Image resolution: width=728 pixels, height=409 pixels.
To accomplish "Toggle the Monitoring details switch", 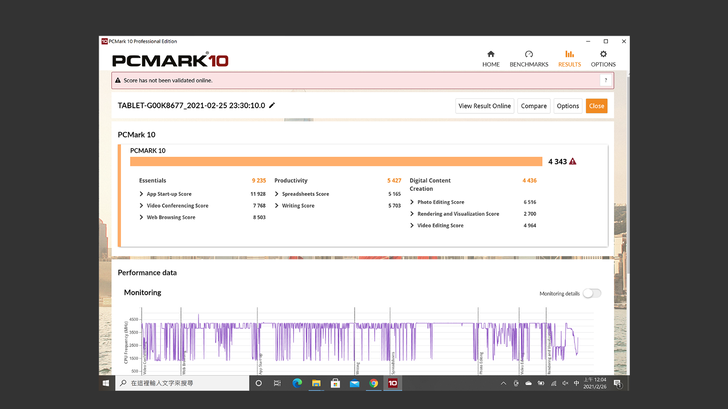I will coord(592,293).
